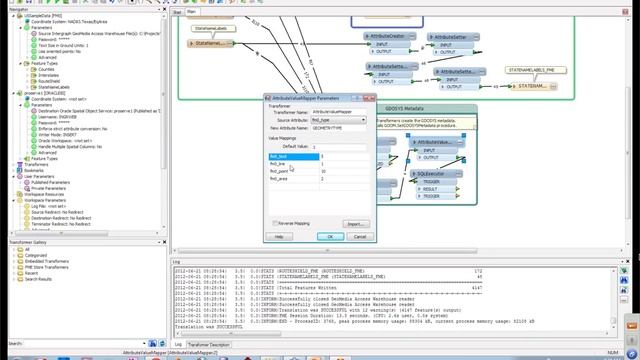Click the gallery search button beside Search field
The height and width of the screenshot is (360, 640).
(153, 344)
